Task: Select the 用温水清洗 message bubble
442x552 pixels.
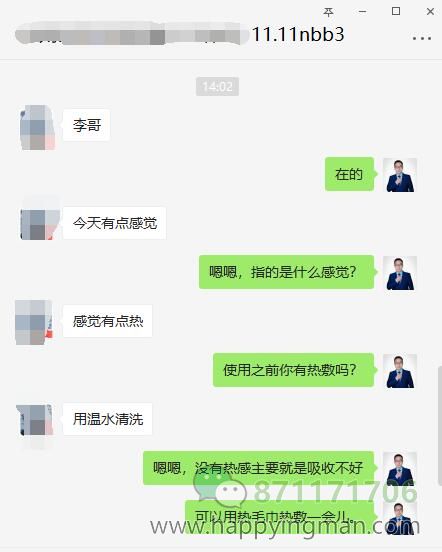Action: pos(107,419)
